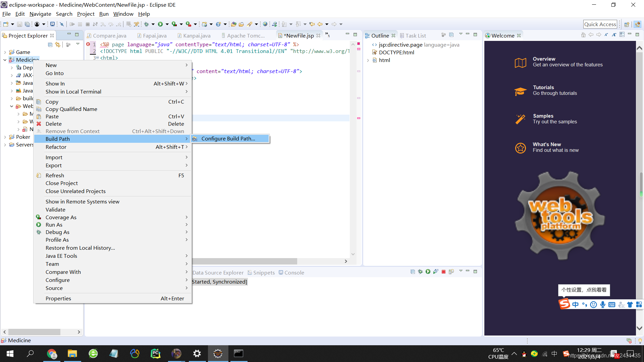Click the green Run toolbar button
Viewport: 644px width, 362px height.
pyautogui.click(x=160, y=24)
